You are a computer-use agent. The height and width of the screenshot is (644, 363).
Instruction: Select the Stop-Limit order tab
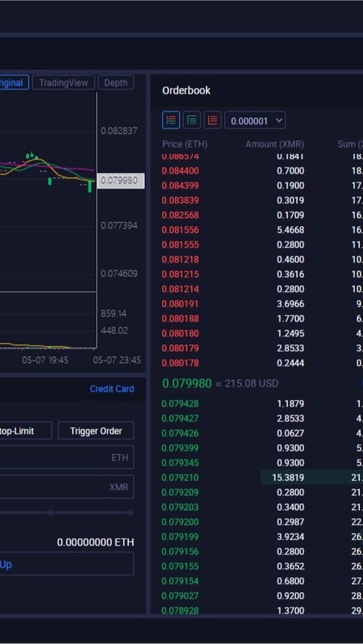click(x=25, y=431)
